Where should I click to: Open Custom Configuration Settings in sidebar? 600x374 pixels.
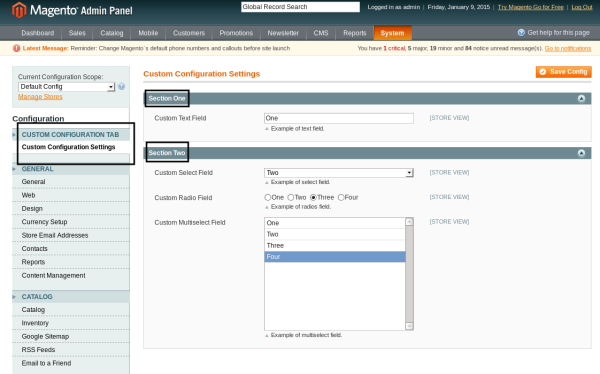tap(68, 147)
